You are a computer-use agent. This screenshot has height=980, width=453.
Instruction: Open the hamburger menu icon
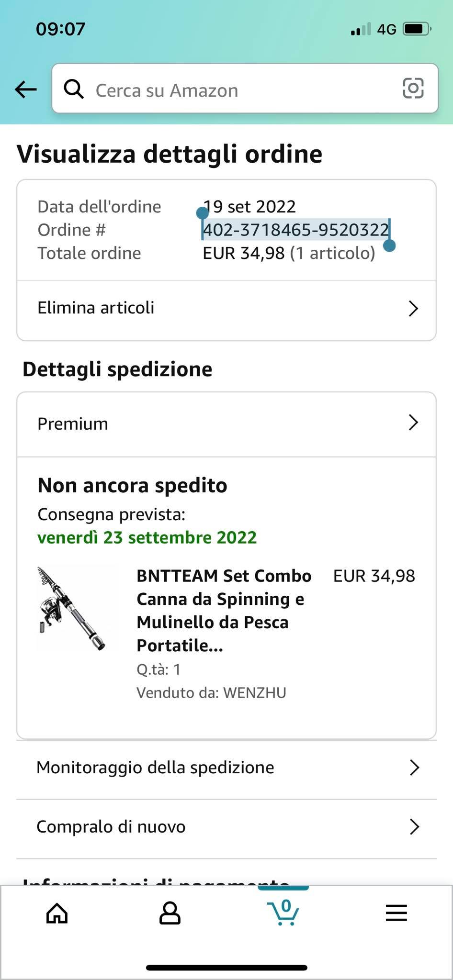pos(396,913)
